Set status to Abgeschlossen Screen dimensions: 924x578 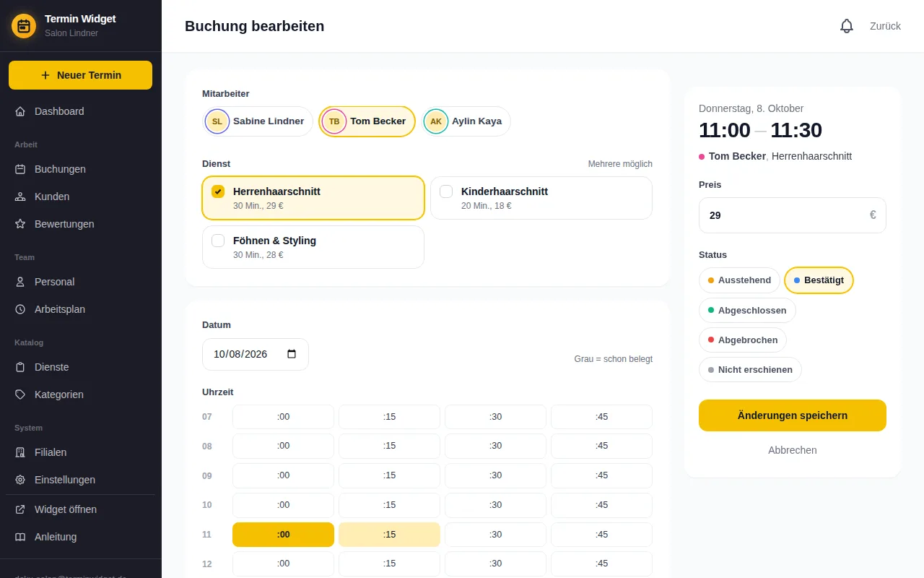click(747, 310)
